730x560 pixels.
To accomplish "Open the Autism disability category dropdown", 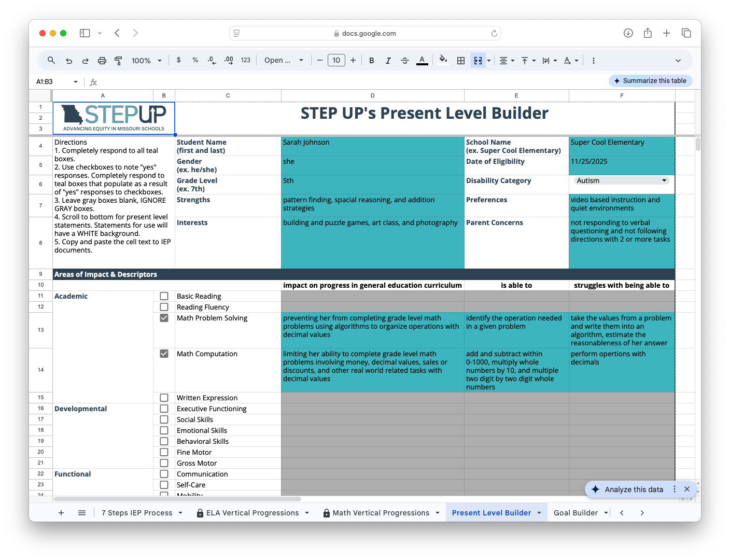I will point(622,180).
